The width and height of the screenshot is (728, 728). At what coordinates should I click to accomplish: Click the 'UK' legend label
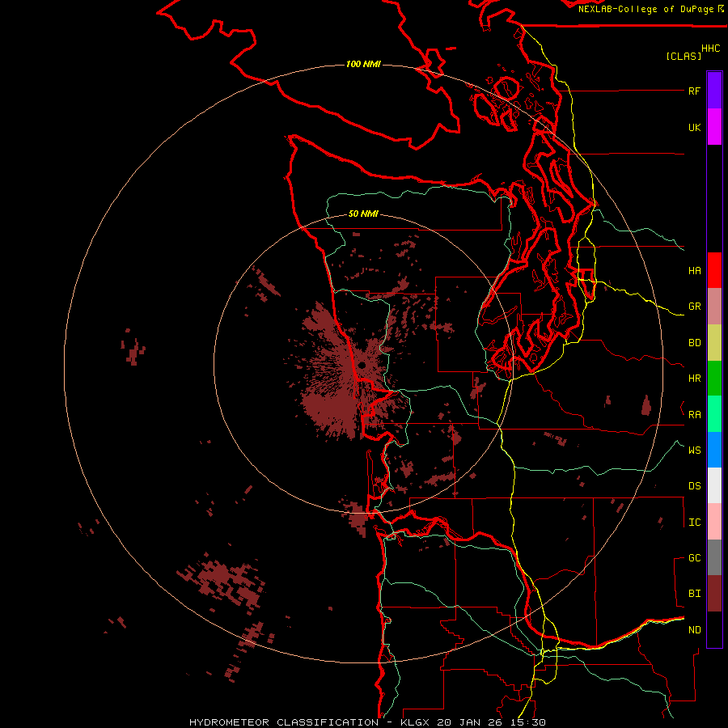(x=694, y=127)
